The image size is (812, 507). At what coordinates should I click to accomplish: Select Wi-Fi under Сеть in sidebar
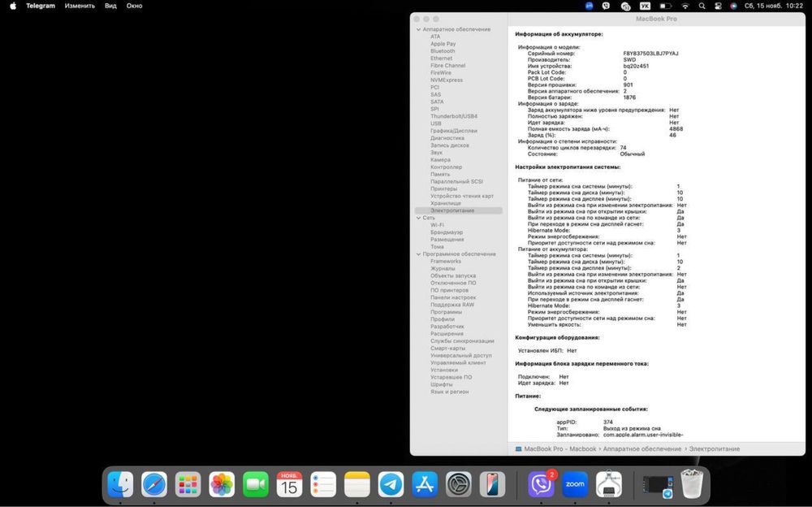click(x=437, y=225)
